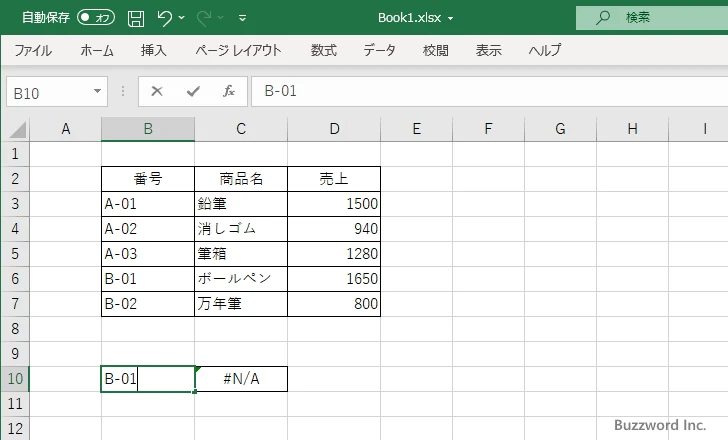Viewport: 728px width, 440px height.
Task: Click the Save floppy disk icon
Action: 136,18
